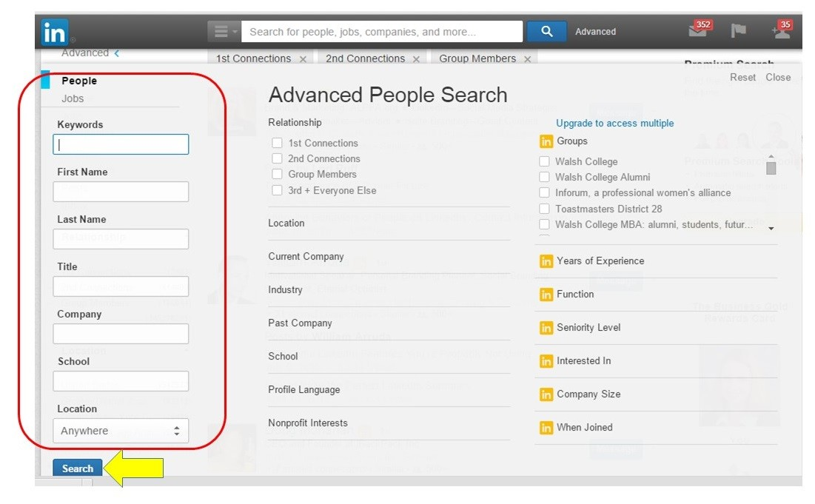Click the premium Groups LinkedIn badge icon
Viewport: 815px width, 504px height.
(x=546, y=141)
